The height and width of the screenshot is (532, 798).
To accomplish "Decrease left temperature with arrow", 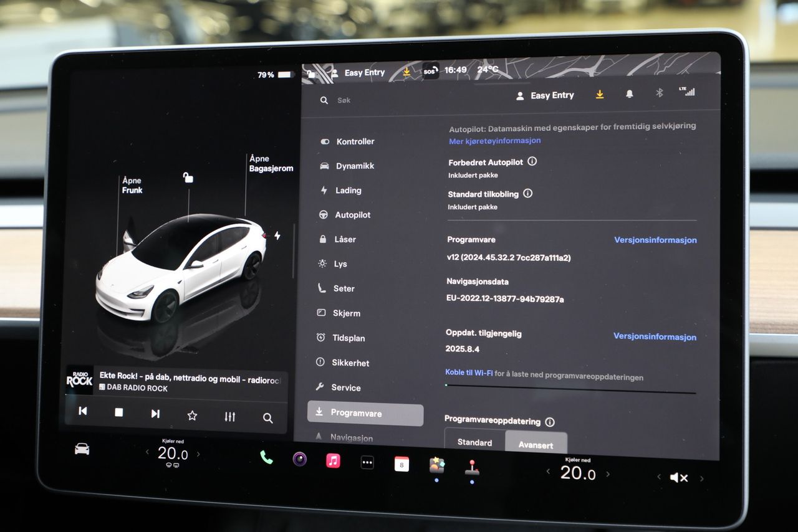I will [147, 452].
